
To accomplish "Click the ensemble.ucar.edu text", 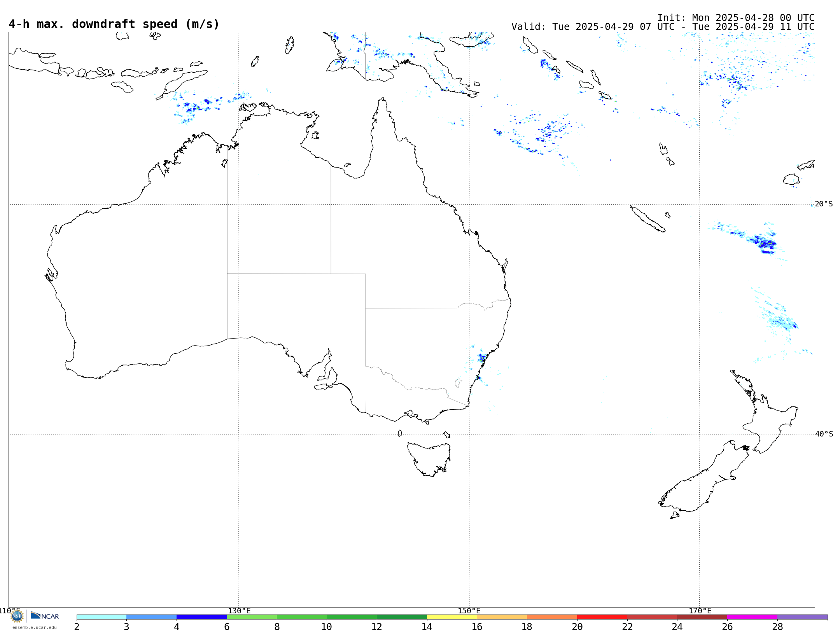I will click(x=34, y=627).
